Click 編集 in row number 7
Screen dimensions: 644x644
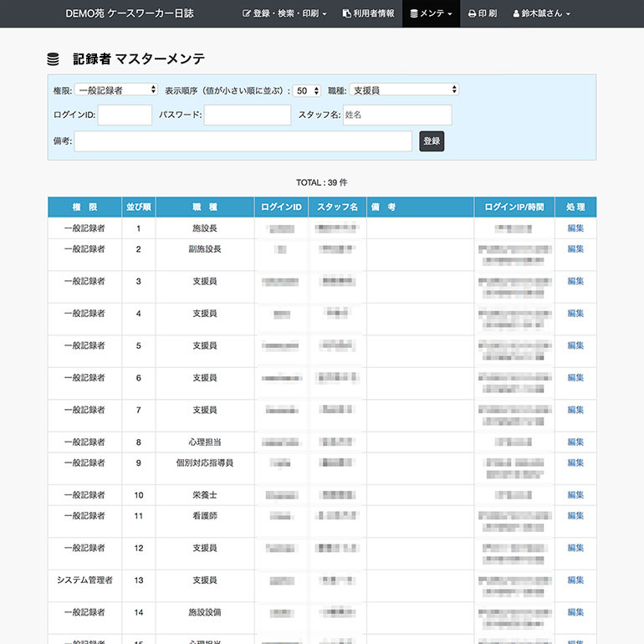click(575, 410)
